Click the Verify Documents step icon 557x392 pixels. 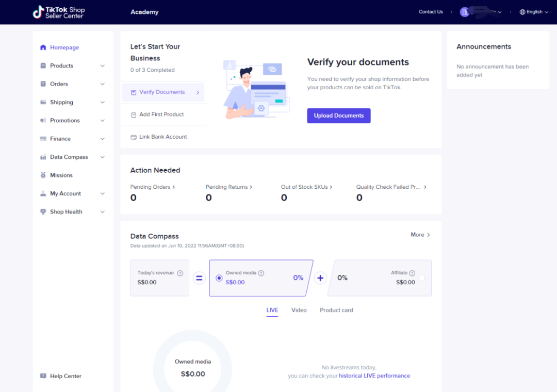(134, 92)
